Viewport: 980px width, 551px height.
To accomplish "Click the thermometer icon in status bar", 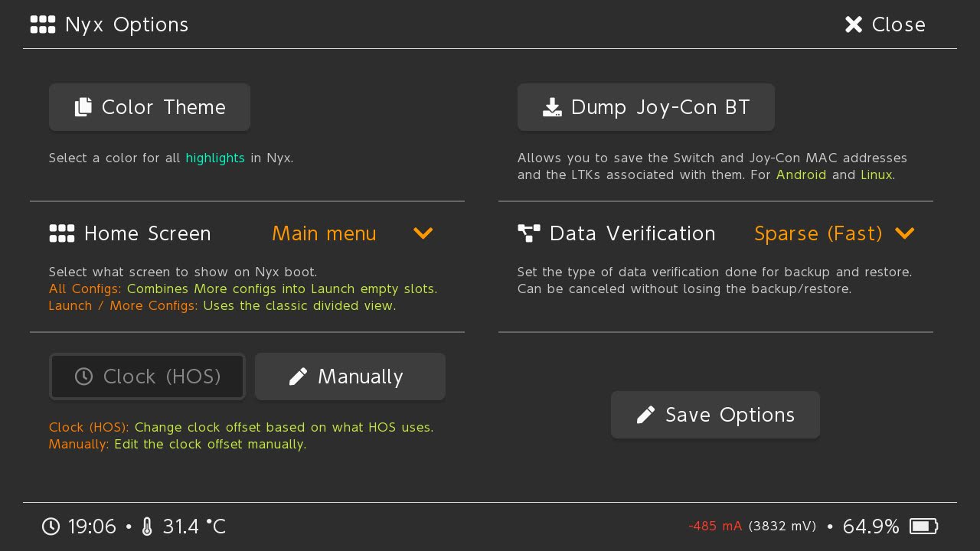I will [x=148, y=527].
